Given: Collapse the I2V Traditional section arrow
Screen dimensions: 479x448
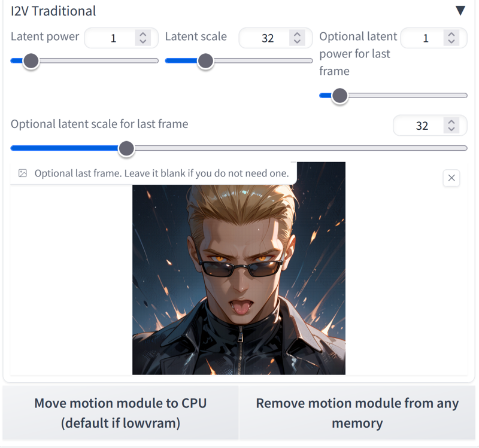Looking at the screenshot, I should (460, 11).
